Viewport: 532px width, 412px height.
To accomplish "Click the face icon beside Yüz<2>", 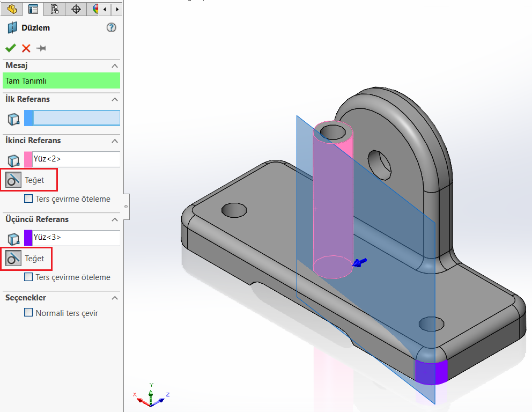I will (13, 160).
